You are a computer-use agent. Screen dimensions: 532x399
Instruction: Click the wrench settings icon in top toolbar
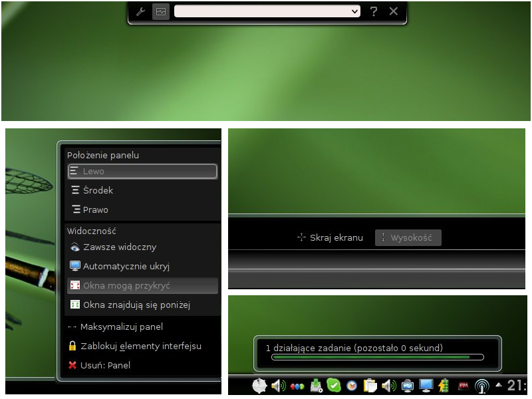141,12
